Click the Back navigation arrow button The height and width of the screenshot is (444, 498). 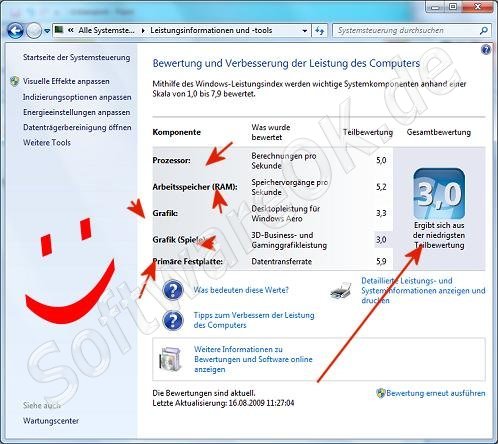(x=15, y=31)
